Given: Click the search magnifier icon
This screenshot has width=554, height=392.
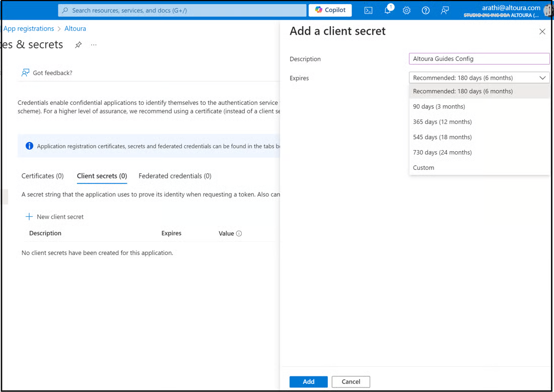Looking at the screenshot, I should [x=65, y=10].
